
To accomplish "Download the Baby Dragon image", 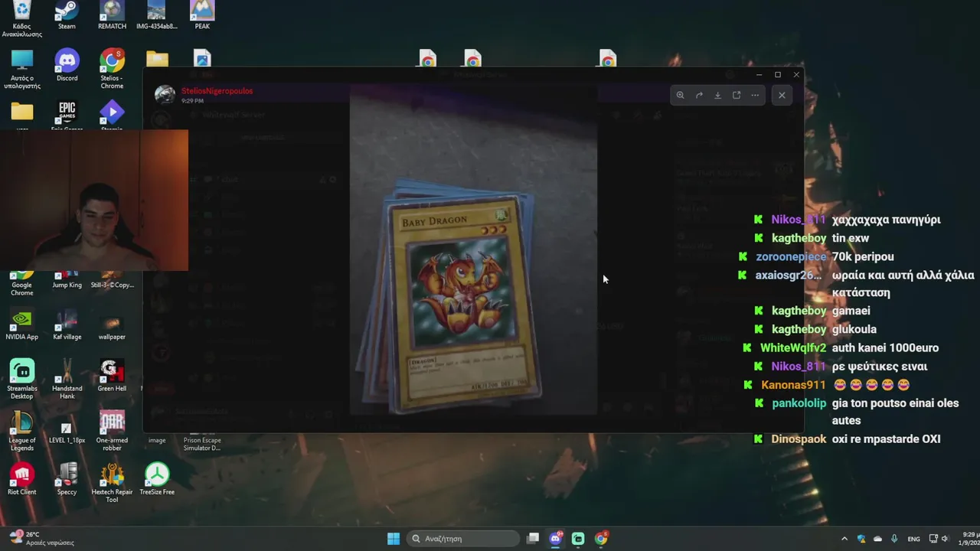I will [717, 95].
